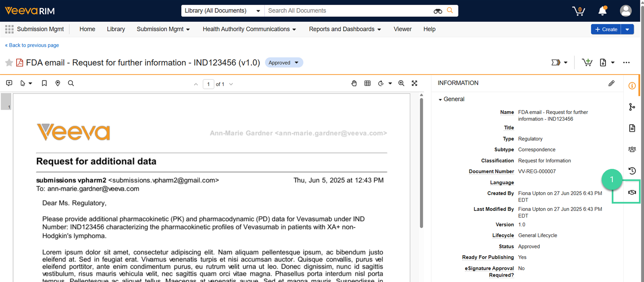The image size is (644, 282).
Task: Open the handshake commitments panel icon
Action: [632, 192]
